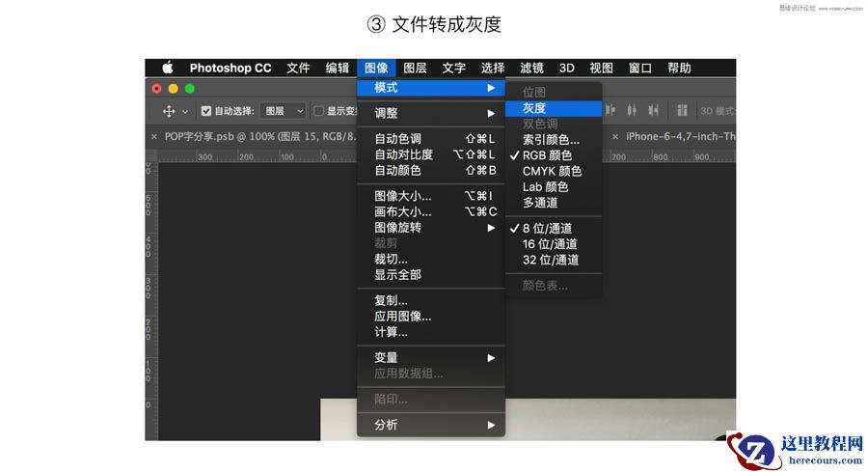Select checked 8 位/通道 option
The height and width of the screenshot is (472, 868).
pos(553,228)
